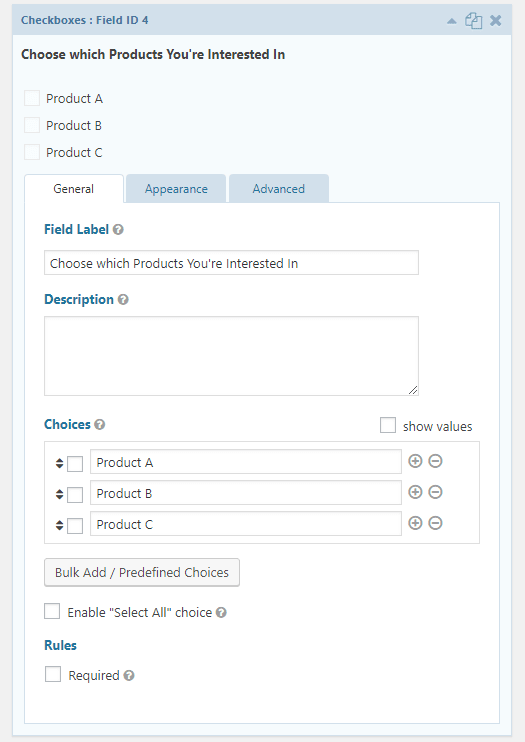Open the Description help tooltip icon
The height and width of the screenshot is (742, 525).
123,300
